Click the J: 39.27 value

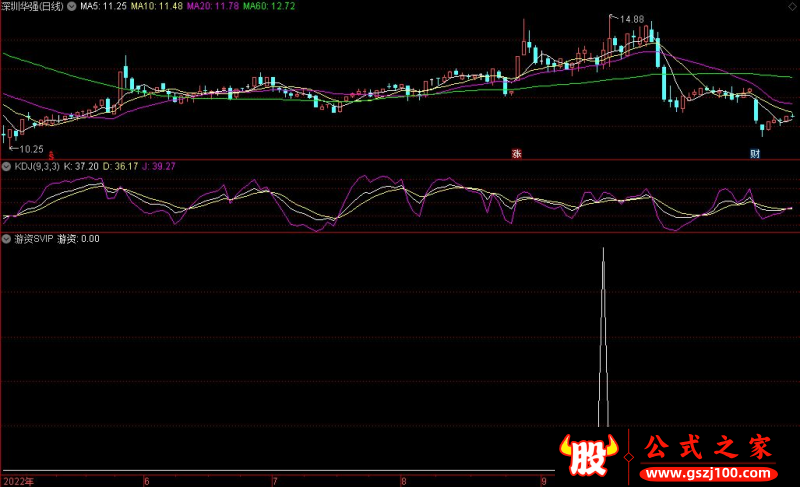[x=159, y=166]
